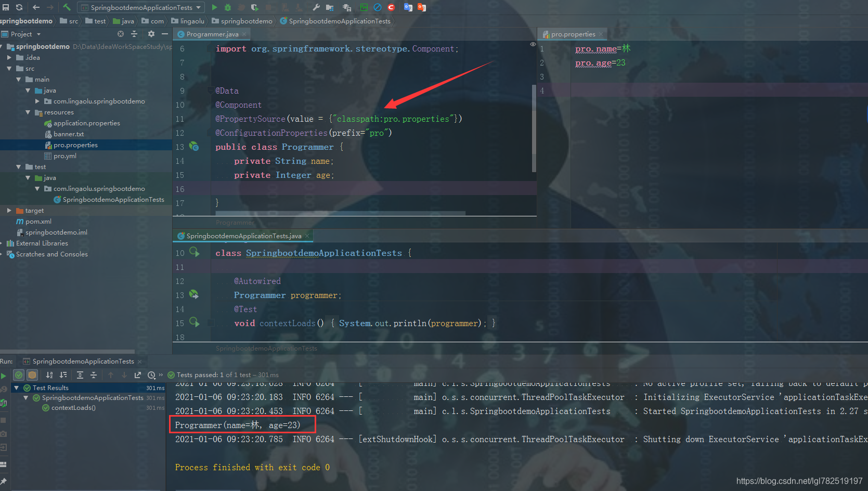Image resolution: width=868 pixels, height=491 pixels.
Task: Collapse all test results
Action: pos(94,375)
